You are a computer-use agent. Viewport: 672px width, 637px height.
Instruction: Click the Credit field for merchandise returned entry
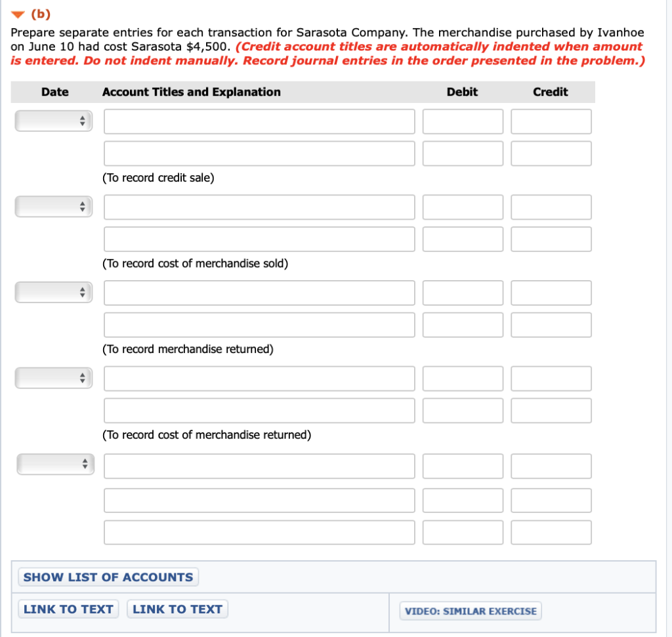(x=551, y=293)
